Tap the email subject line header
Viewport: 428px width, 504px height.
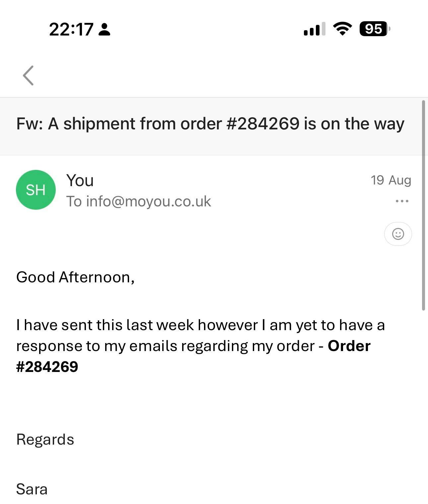[210, 124]
